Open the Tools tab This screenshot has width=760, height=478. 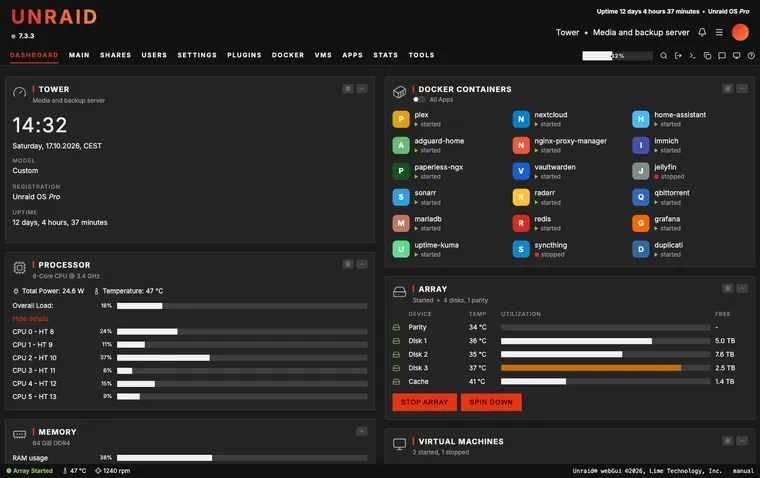[x=421, y=55]
